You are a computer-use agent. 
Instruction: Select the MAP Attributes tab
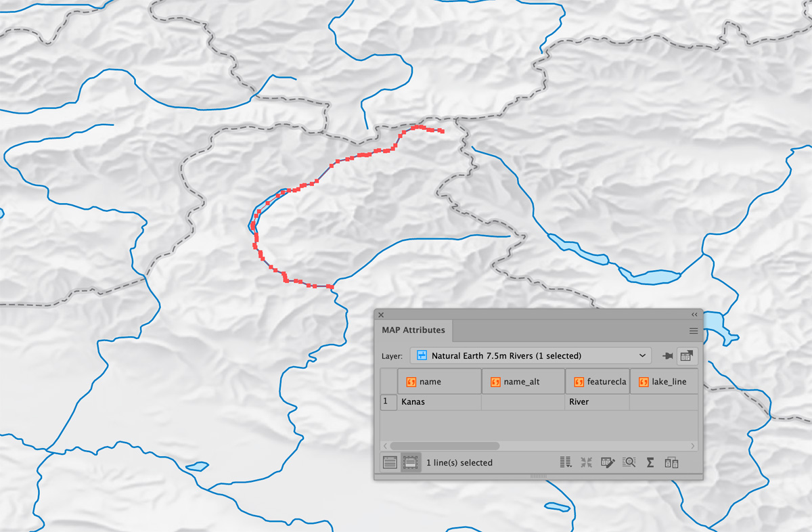coord(413,330)
